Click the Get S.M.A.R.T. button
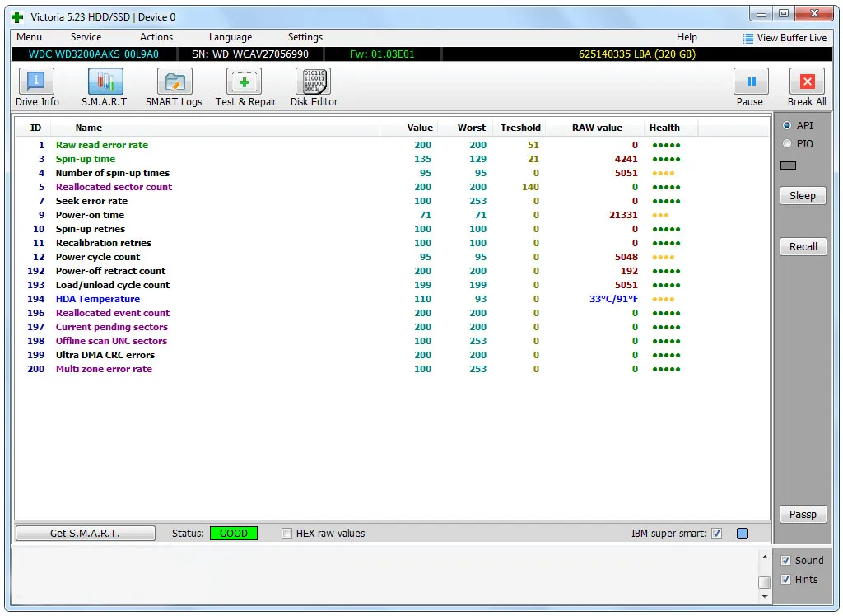 (x=85, y=534)
